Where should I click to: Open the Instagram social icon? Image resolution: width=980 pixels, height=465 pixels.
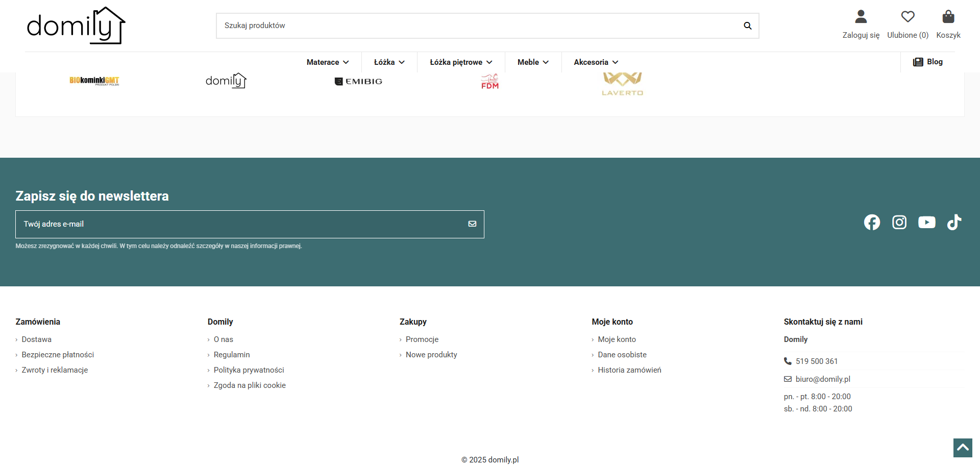pos(899,222)
